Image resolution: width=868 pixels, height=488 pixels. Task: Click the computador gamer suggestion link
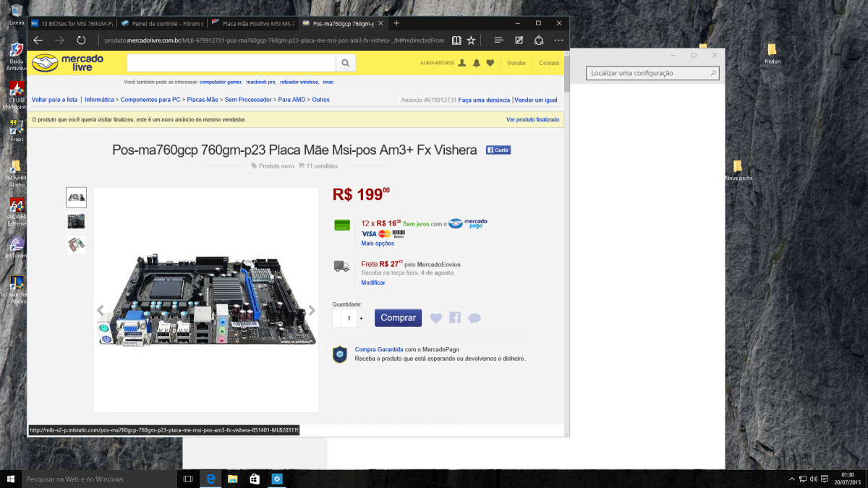(221, 82)
